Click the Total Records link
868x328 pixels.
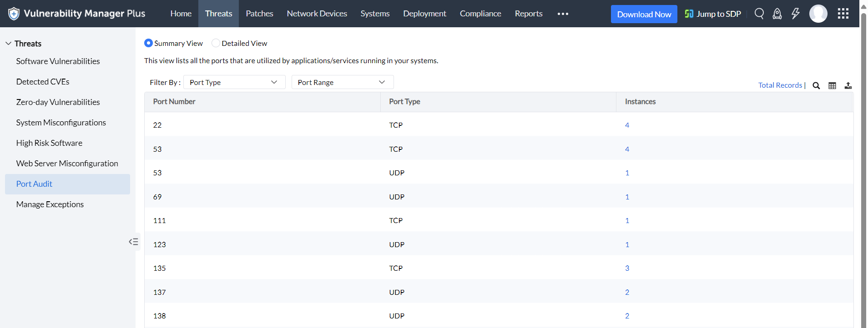point(780,85)
